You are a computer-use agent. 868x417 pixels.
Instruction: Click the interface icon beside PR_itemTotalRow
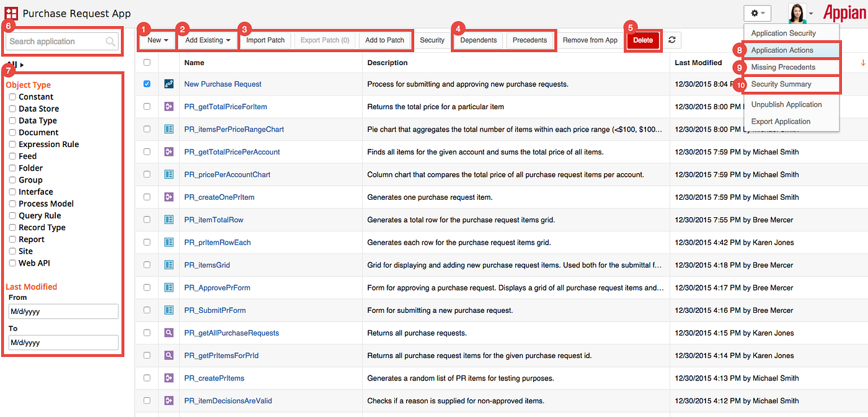tap(169, 220)
